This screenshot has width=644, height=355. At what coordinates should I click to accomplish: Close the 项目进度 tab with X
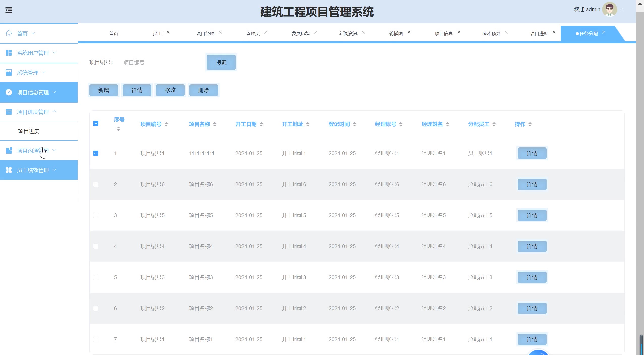coord(554,32)
